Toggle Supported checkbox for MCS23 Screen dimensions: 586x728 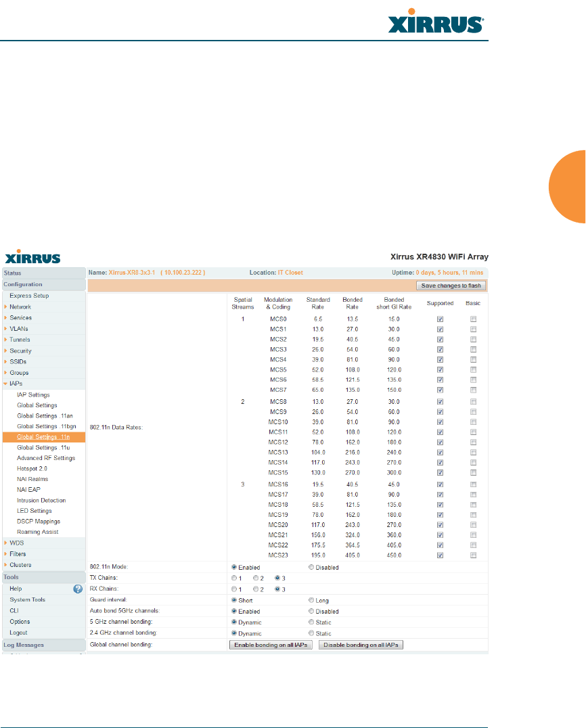(441, 555)
